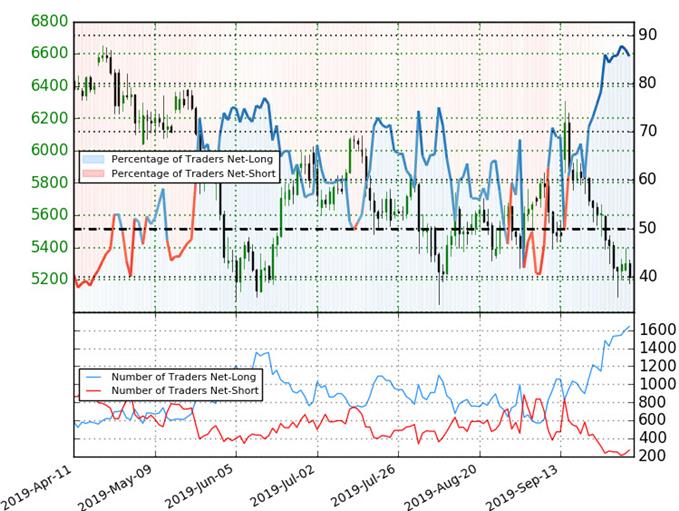The image size is (679, 511).
Task: Click the 6800 price axis label
Action: point(49,21)
